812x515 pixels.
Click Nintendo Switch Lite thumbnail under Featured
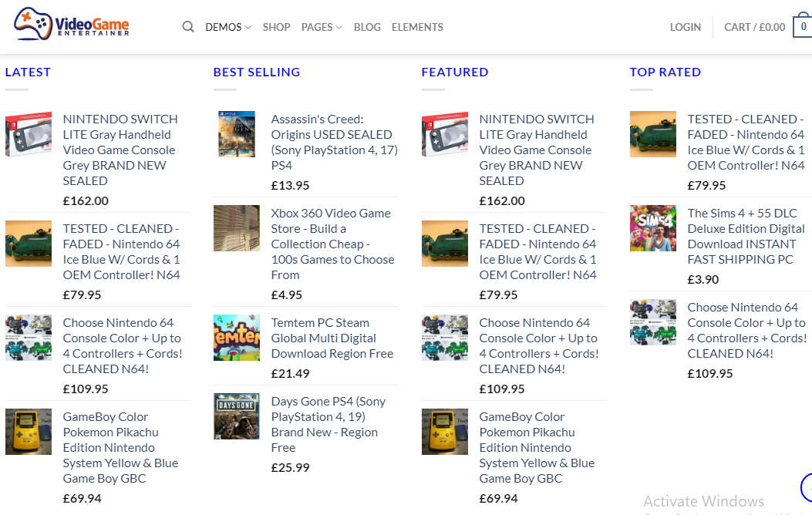[445, 134]
